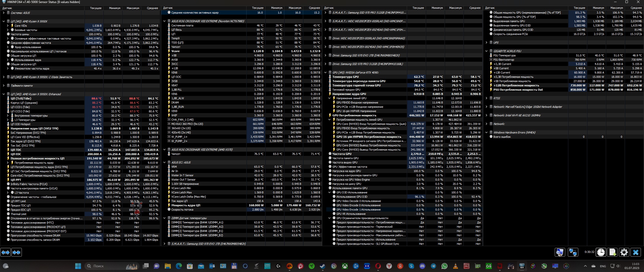This screenshot has width=644, height=272.
Task: Click the reset clock timer icon
Action: pos(601,252)
